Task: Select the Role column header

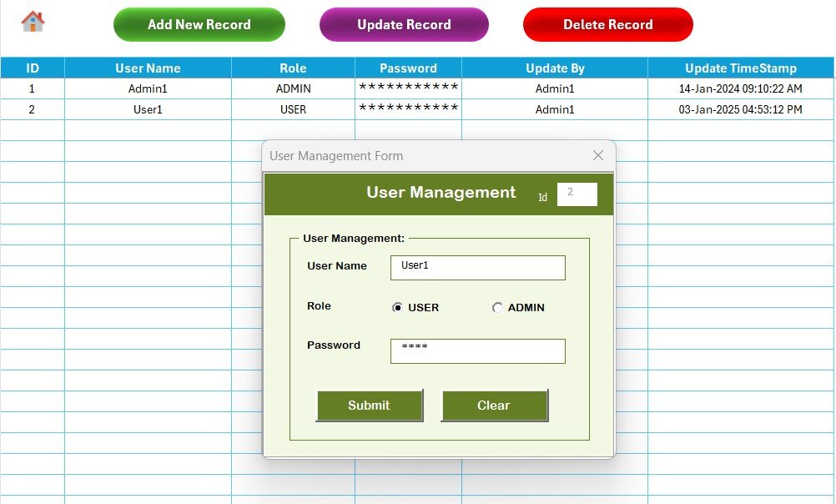Action: 293,68
